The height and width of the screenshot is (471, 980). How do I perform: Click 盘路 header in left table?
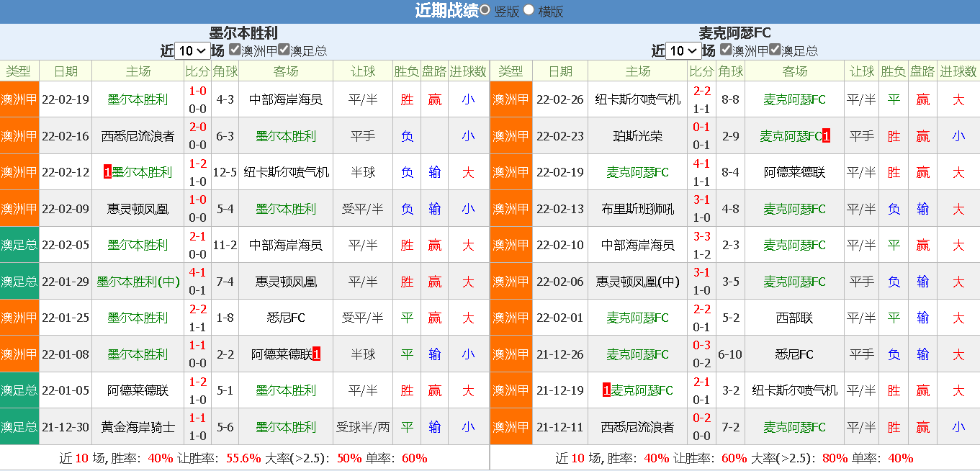click(434, 71)
